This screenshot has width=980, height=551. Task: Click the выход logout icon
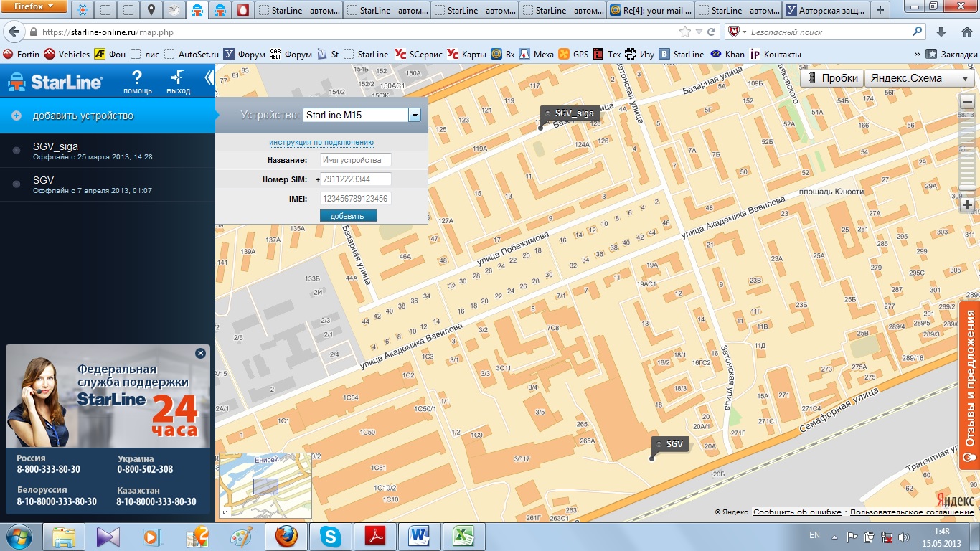[x=178, y=80]
